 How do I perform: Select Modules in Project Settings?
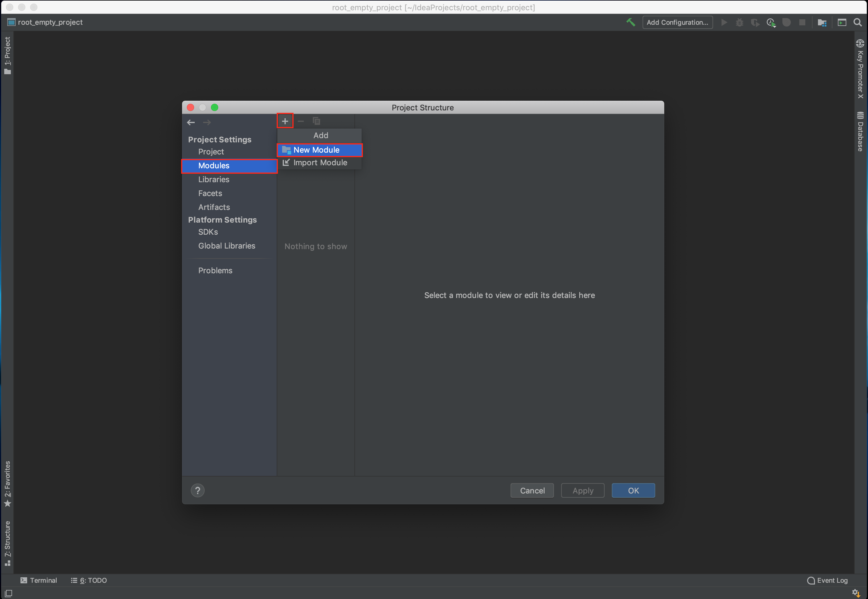[229, 166]
